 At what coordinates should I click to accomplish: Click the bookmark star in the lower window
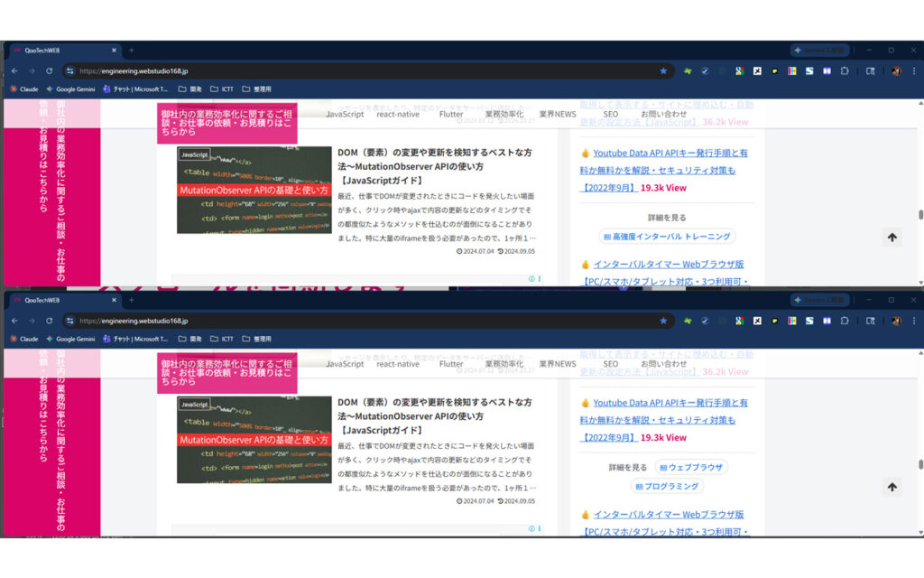(x=663, y=321)
